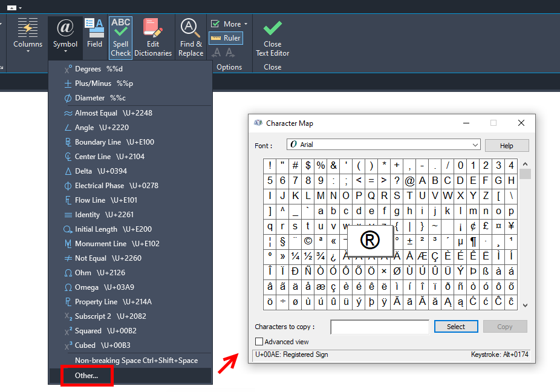Insert the Plus/Minus symbol
Viewport: 560px width, 392px height.
pos(131,83)
